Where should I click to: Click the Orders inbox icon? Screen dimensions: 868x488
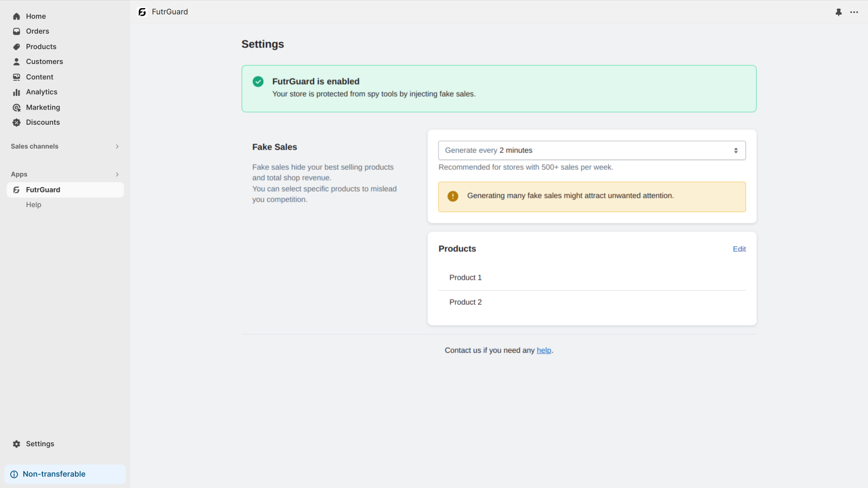tap(16, 31)
